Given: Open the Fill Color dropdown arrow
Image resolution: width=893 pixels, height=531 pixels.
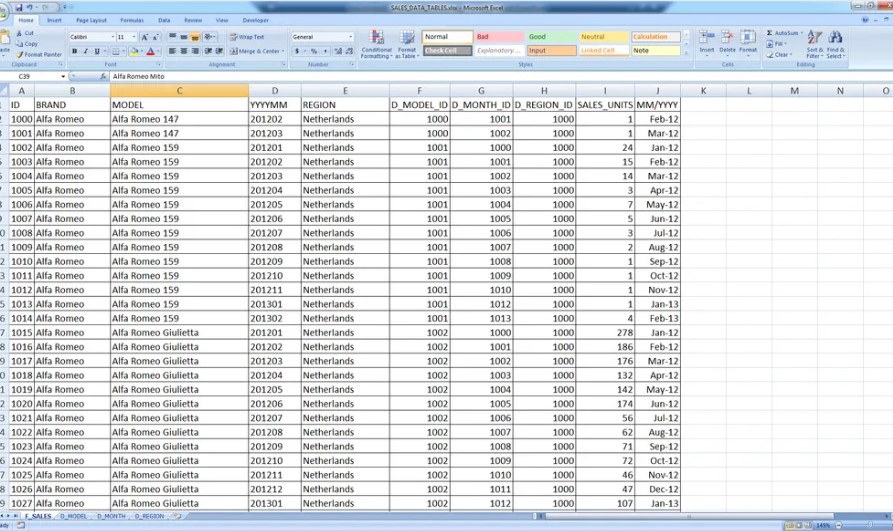Looking at the screenshot, I should click(141, 51).
